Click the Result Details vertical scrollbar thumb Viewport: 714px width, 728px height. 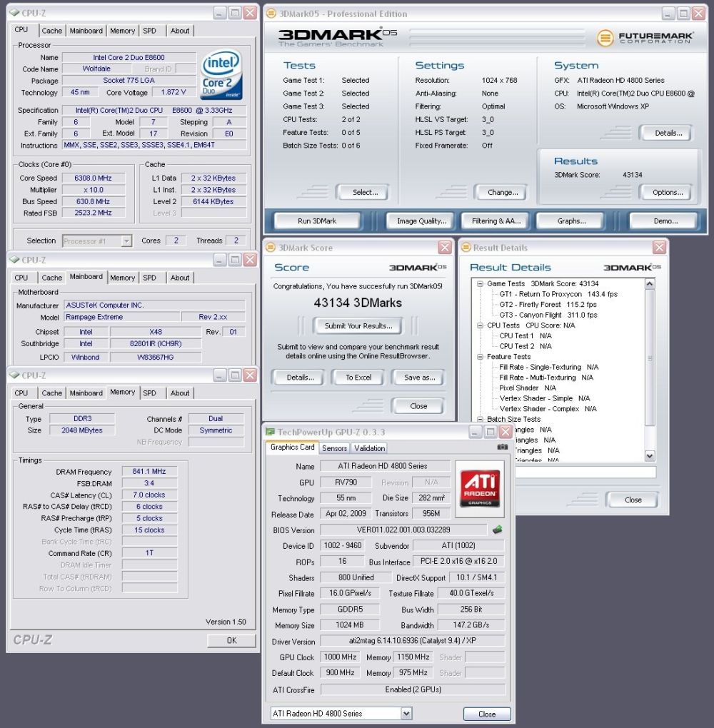pos(650,357)
